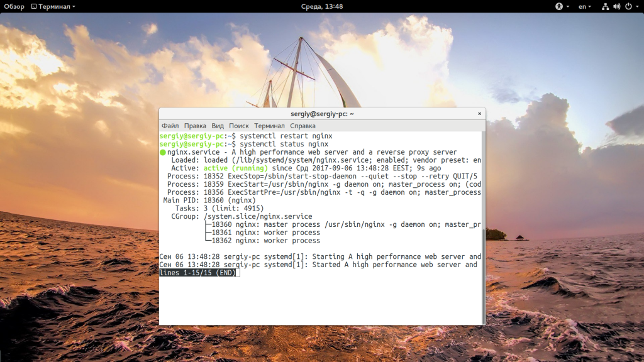The image size is (644, 362).
Task: Open the accessibility menu icon
Action: pyautogui.click(x=558, y=6)
